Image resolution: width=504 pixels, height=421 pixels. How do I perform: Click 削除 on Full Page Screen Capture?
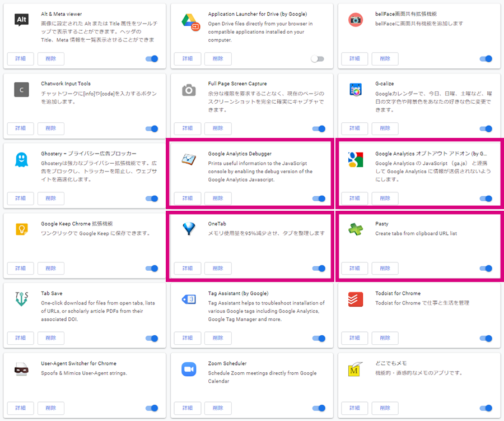[x=218, y=128]
